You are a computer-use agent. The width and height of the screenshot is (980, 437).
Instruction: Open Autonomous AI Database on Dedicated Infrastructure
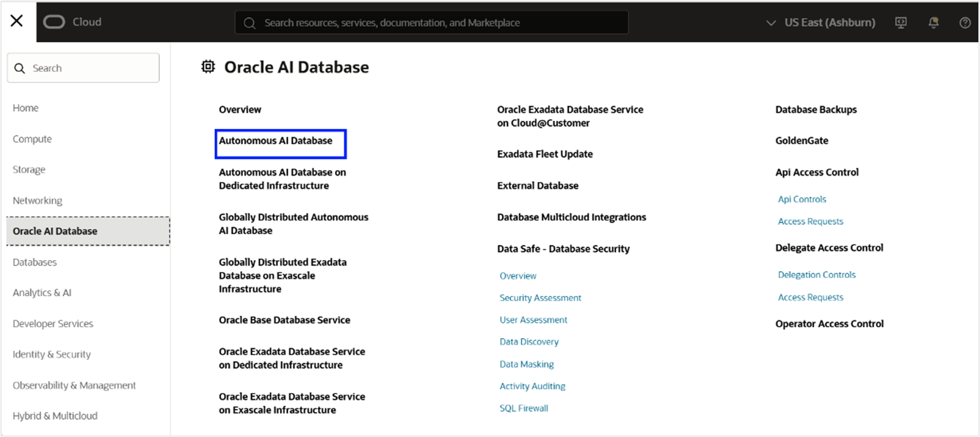[282, 178]
